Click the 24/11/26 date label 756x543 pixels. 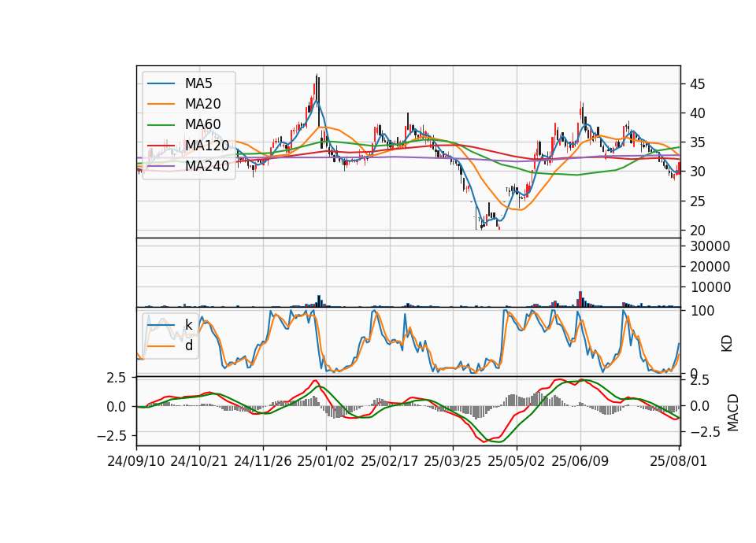coord(263,461)
